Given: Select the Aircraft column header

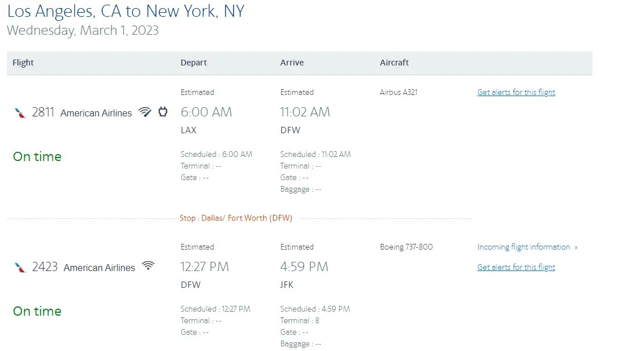Looking at the screenshot, I should click(394, 63).
